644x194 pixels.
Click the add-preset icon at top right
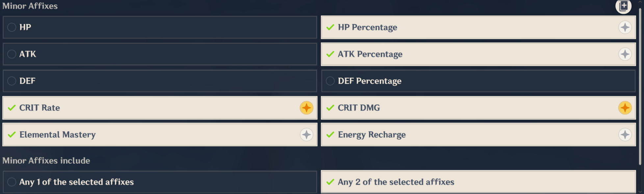[x=623, y=6]
